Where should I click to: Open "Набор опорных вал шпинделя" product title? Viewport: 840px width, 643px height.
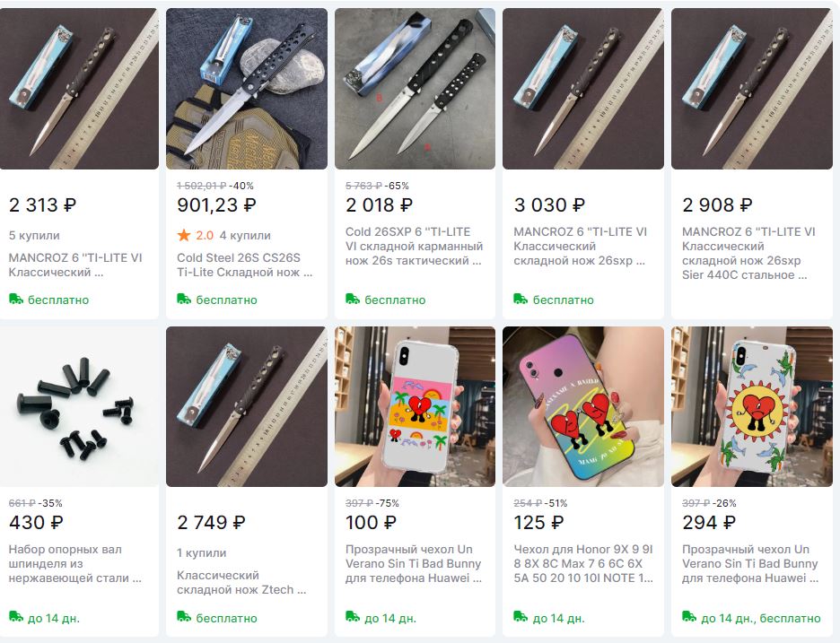pyautogui.click(x=75, y=564)
